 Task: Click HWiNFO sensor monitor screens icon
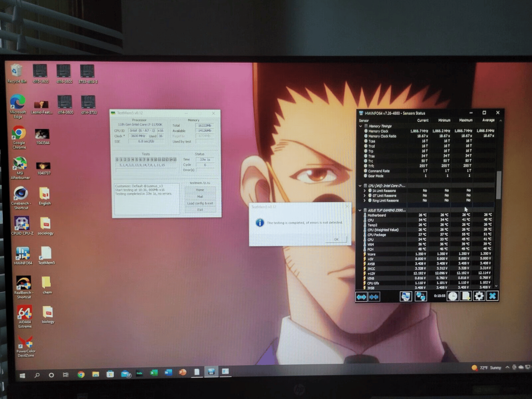coord(406,296)
